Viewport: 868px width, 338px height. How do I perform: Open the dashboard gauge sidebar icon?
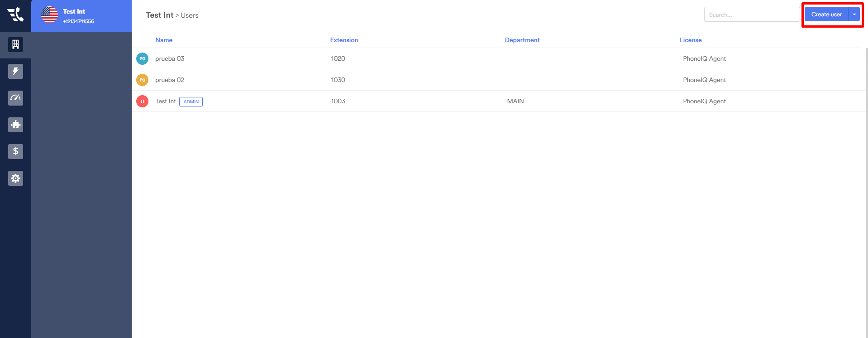pyautogui.click(x=15, y=98)
